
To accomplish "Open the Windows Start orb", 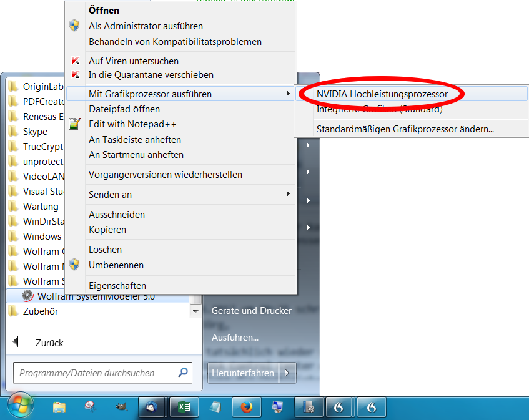I will [21, 406].
